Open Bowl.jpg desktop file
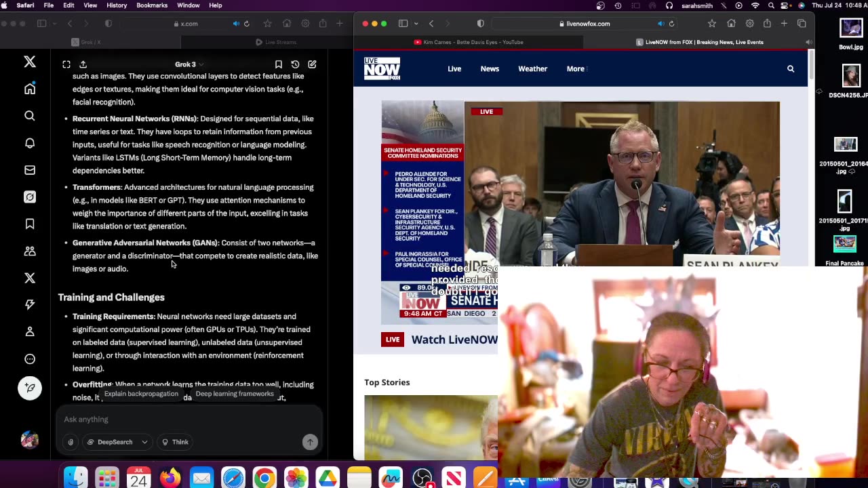The width and height of the screenshot is (868, 488). (851, 33)
